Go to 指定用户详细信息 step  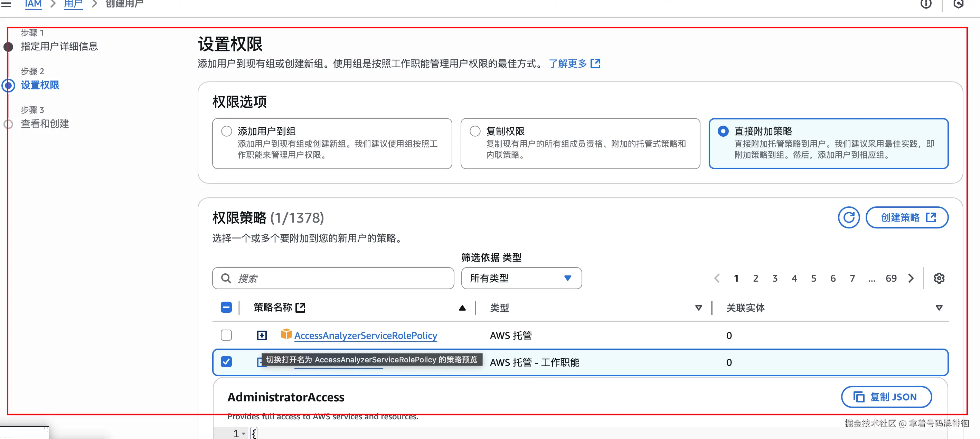59,46
